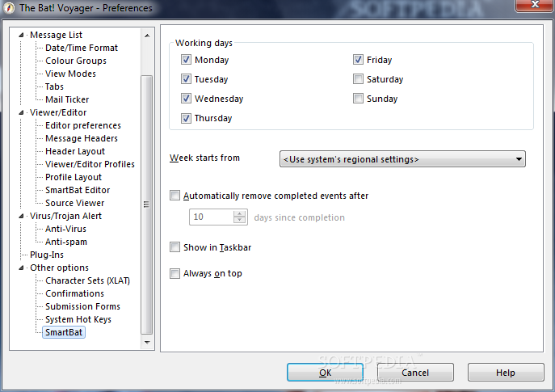Open Anti-Virus settings
Screen dimensions: 555x392
coord(65,229)
